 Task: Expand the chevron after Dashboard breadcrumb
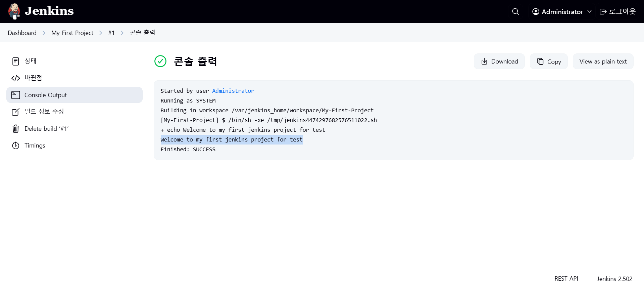pos(44,33)
